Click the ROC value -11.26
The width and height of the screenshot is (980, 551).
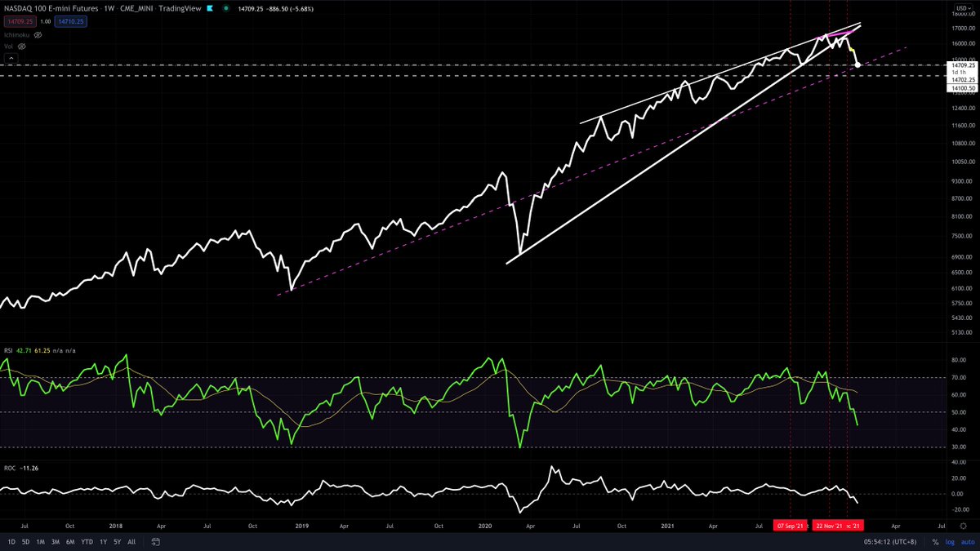29,469
